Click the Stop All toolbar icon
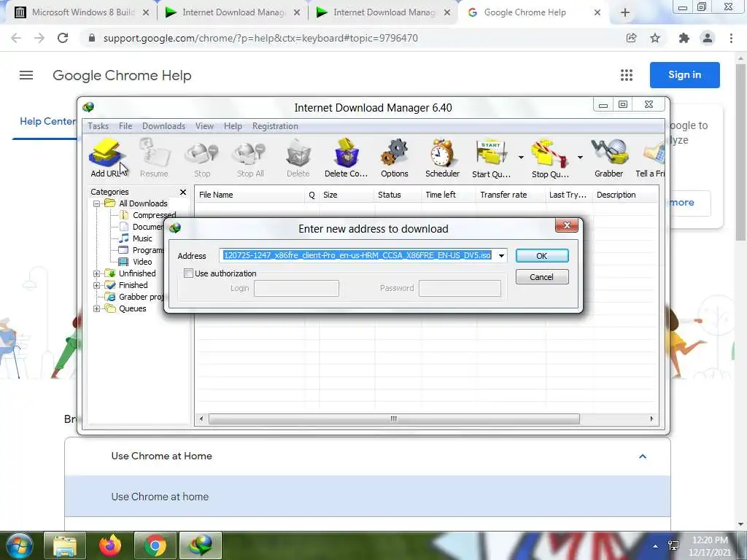The image size is (747, 560). click(251, 158)
